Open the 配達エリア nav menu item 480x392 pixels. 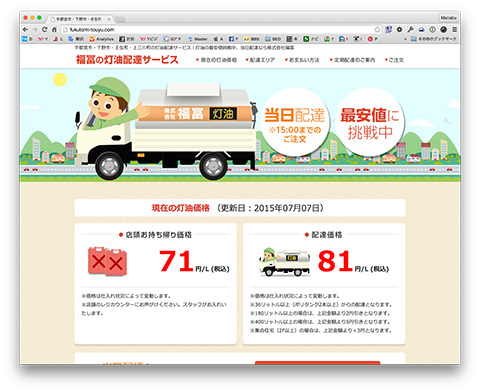(260, 60)
